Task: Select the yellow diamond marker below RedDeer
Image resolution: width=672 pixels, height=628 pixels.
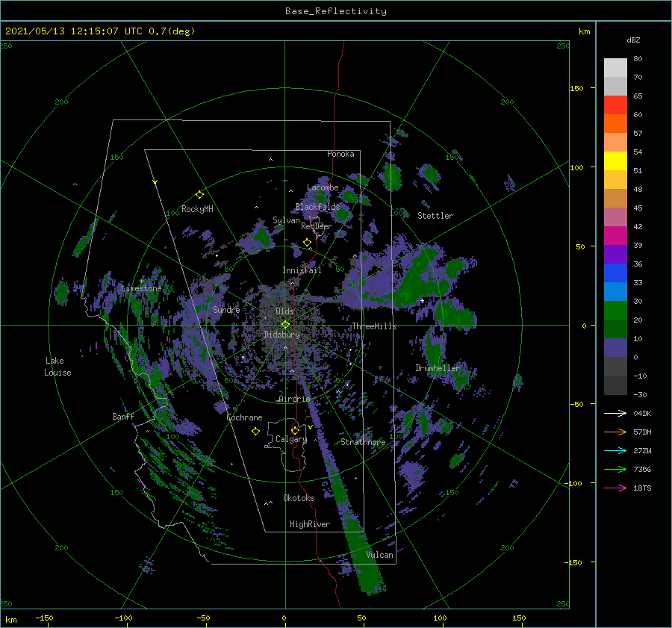Action: (307, 243)
